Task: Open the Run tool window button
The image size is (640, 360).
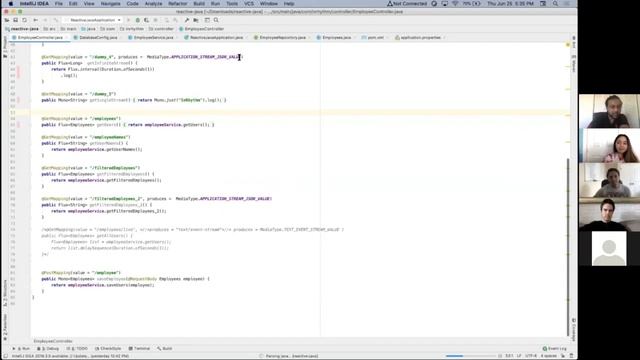Action: [22, 349]
